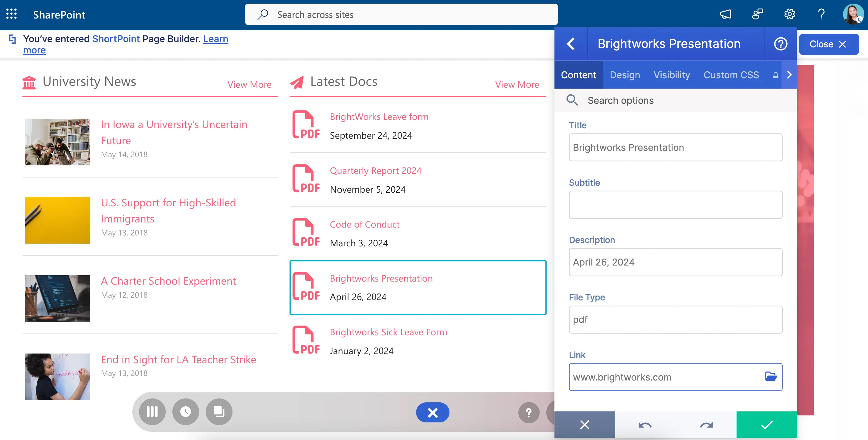The width and height of the screenshot is (868, 440).
Task: Click the Latest Docs paper plane icon
Action: click(297, 82)
